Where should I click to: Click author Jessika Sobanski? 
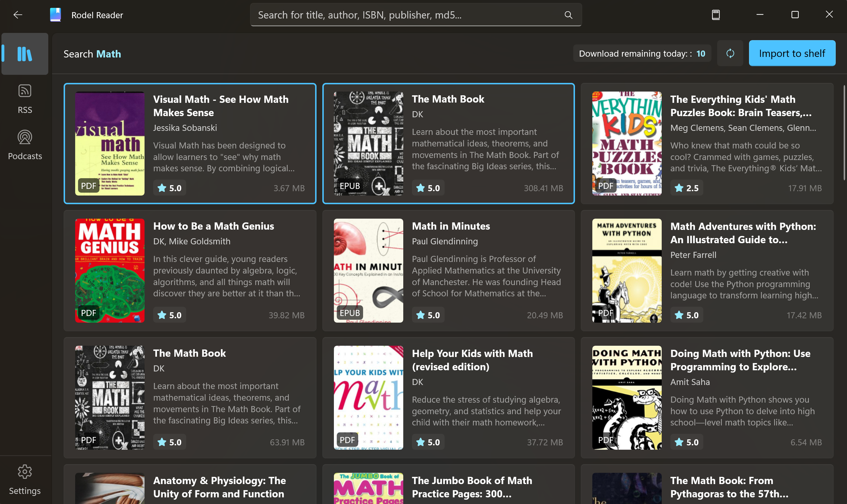coord(185,128)
